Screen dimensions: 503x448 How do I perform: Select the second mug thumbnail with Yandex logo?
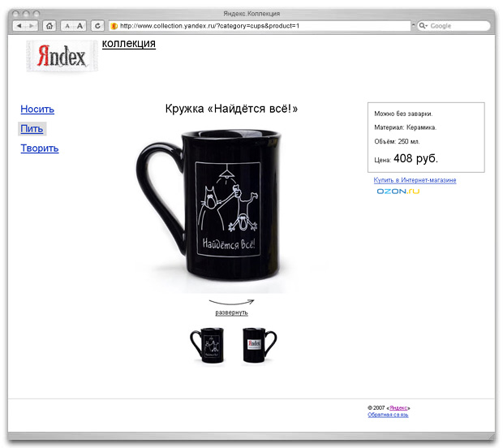click(255, 346)
